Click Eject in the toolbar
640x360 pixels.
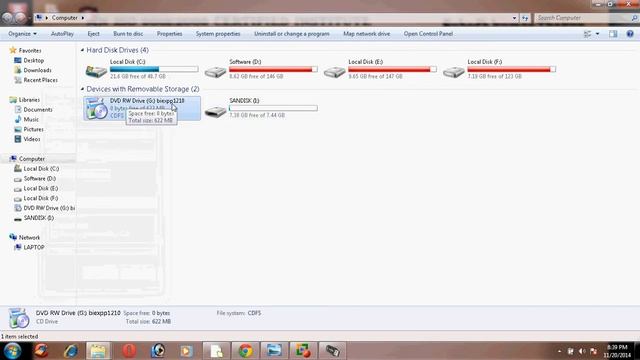[93, 34]
